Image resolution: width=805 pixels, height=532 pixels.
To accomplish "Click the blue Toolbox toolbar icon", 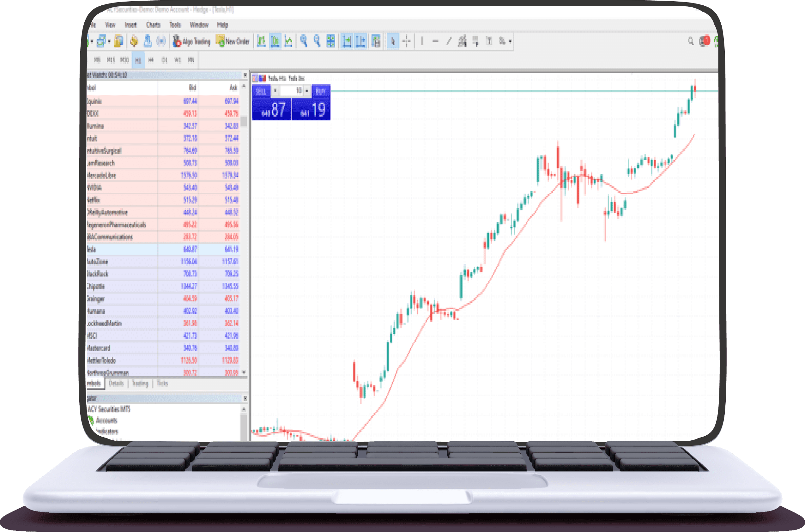I will click(147, 41).
